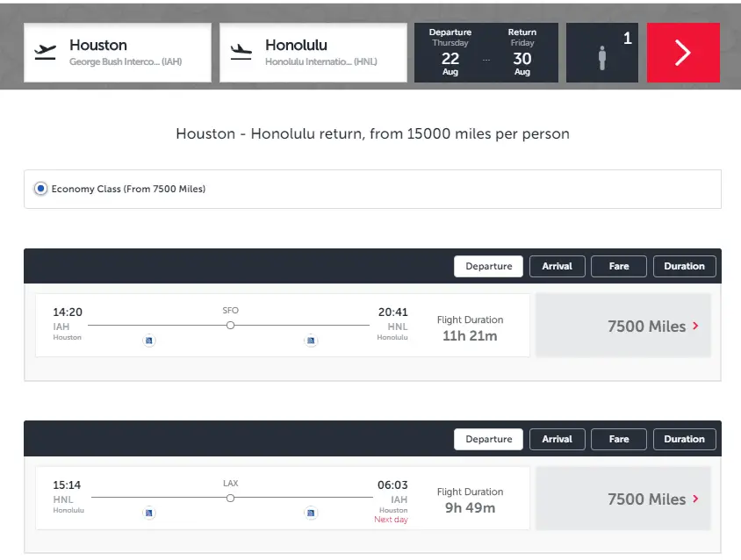Click first airline logo on the IAH–SFO segment

149,341
